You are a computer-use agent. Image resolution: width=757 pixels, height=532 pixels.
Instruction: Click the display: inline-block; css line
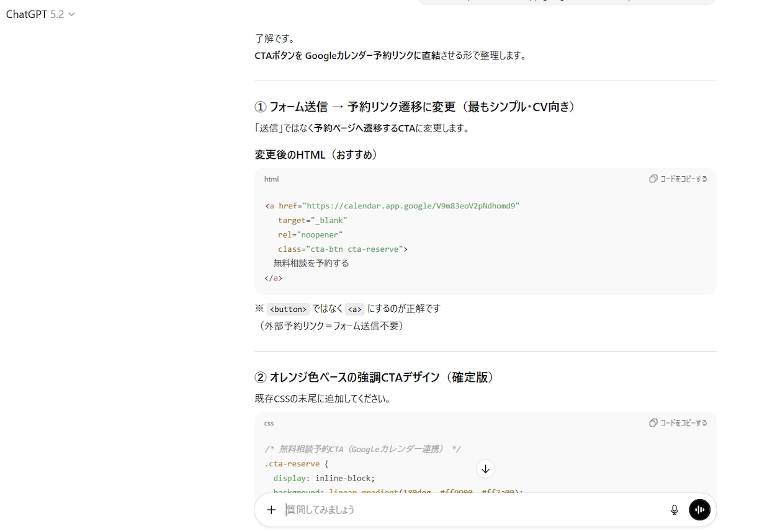point(324,478)
